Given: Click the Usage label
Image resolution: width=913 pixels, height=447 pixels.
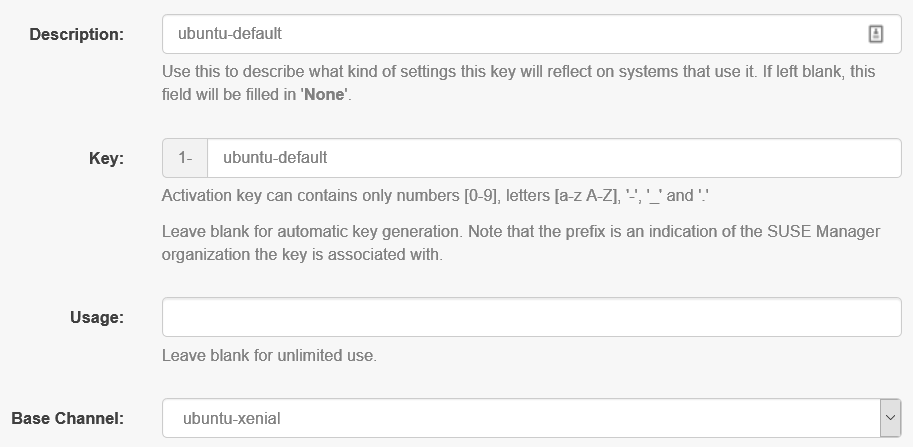Looking at the screenshot, I should [x=97, y=317].
